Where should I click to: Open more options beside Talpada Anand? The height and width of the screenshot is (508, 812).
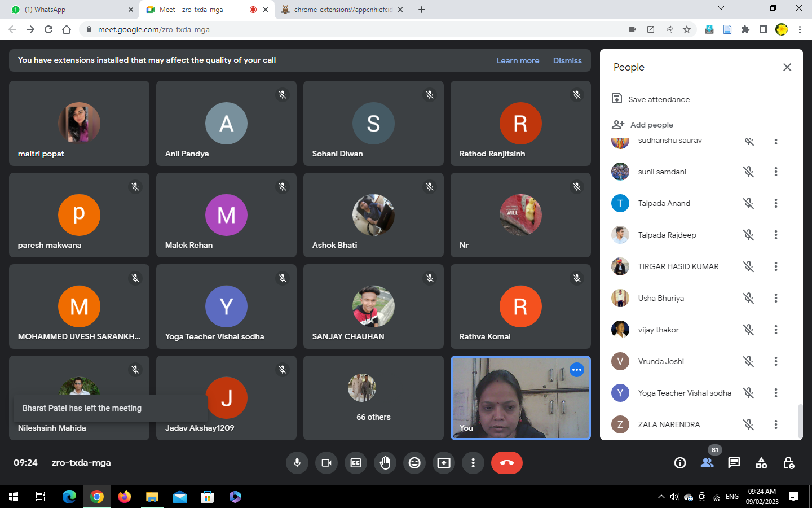click(776, 203)
